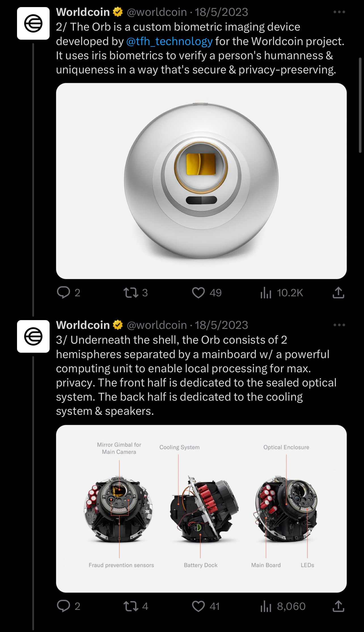This screenshot has width=364, height=632.
Task: Open the white Orb device image
Action: [201, 181]
